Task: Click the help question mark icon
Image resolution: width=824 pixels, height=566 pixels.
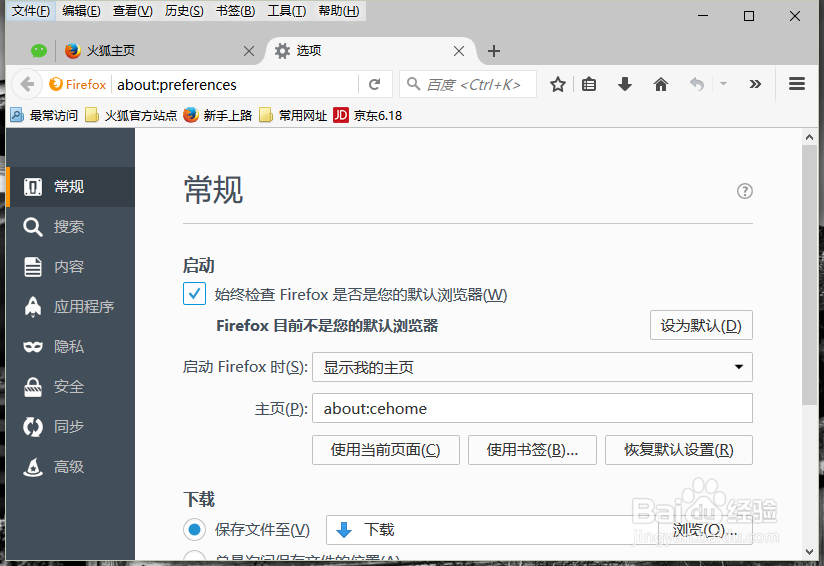Action: [x=745, y=191]
